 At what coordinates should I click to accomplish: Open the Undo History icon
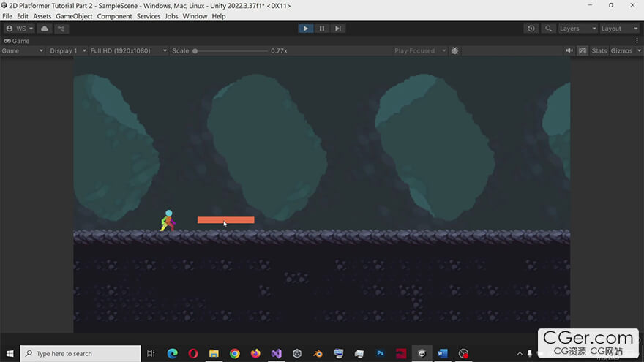[531, 29]
